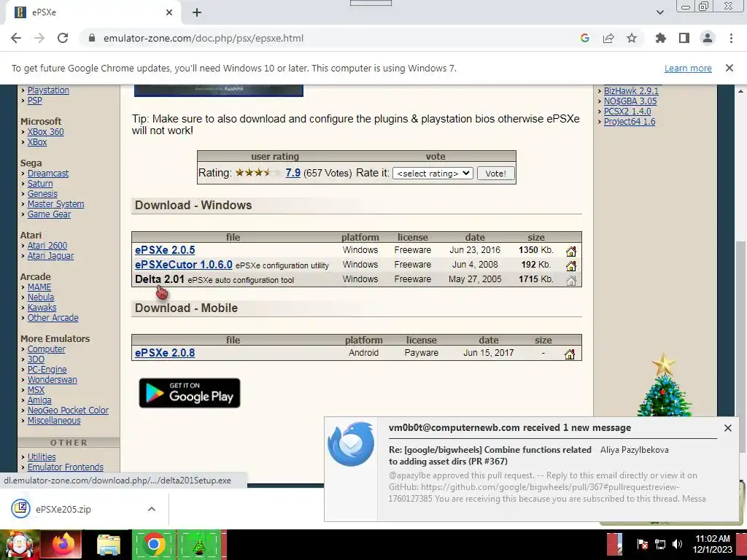Open the XBox 360 sidebar link
This screenshot has height=560, width=747.
45,132
